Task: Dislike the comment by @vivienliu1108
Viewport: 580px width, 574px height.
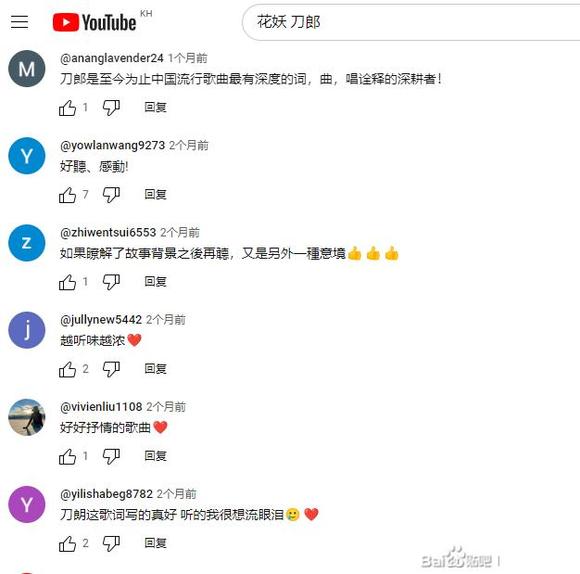Action: (x=111, y=456)
